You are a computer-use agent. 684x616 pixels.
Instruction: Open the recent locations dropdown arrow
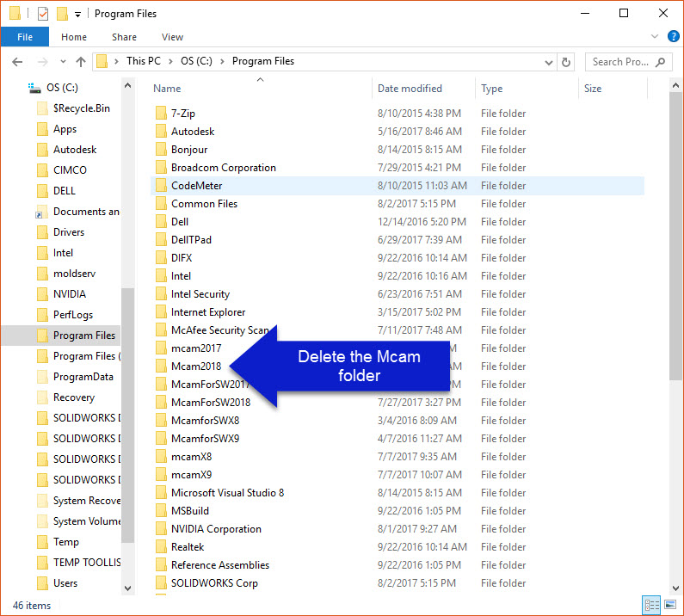(x=64, y=61)
